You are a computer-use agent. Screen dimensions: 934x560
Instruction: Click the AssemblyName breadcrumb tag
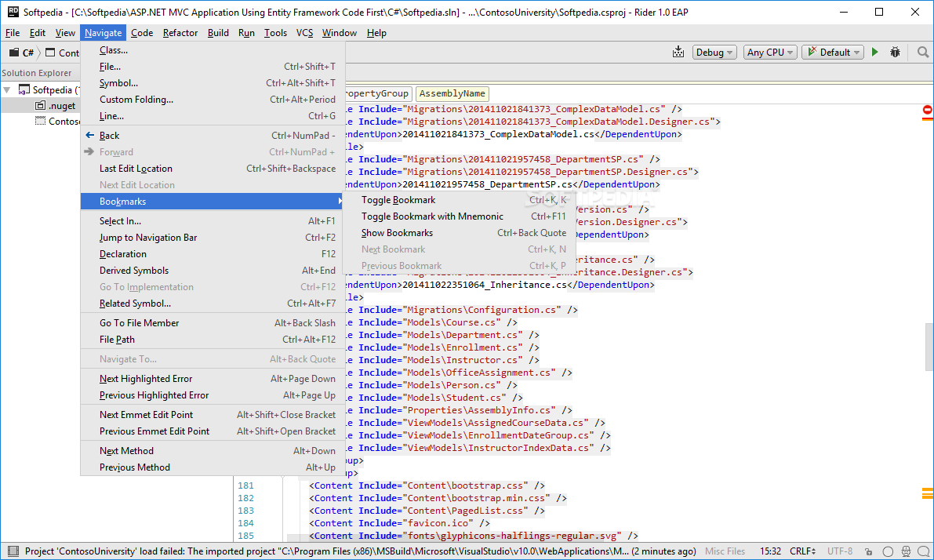click(452, 93)
